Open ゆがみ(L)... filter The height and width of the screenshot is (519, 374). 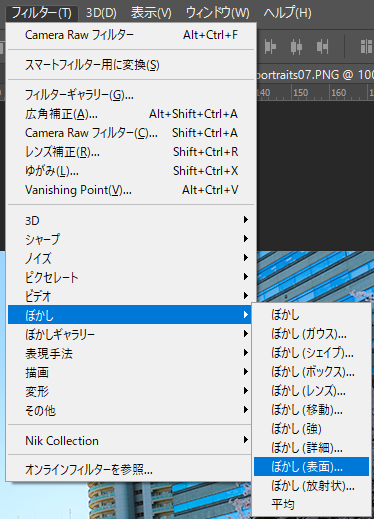click(131, 171)
